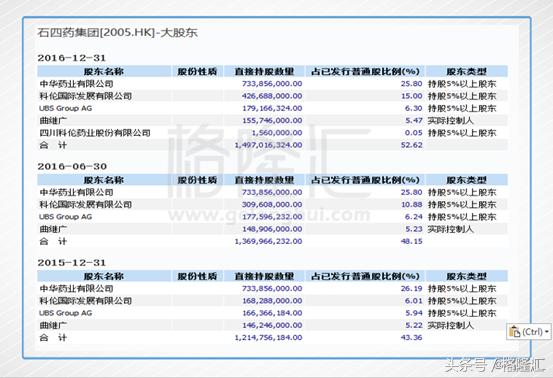This screenshot has width=553, height=378.
Task: Click 股份性质 header in 2015-12-31 table
Action: [197, 276]
